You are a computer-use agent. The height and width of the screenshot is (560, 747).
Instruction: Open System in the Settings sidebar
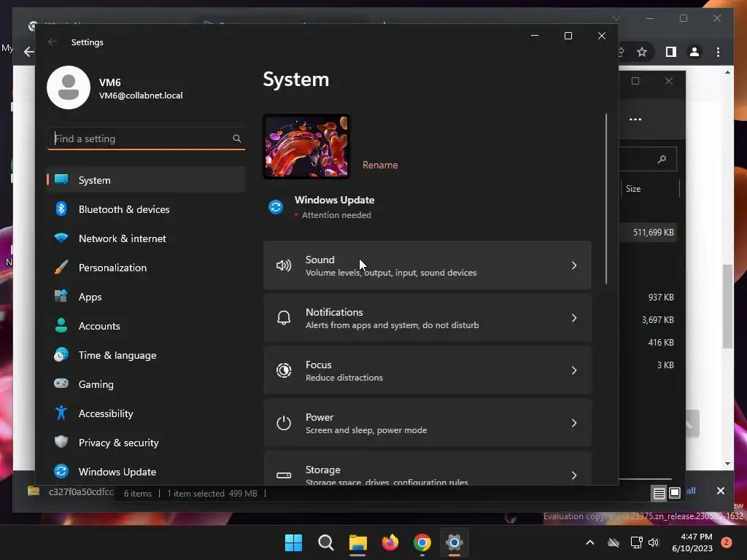click(x=146, y=180)
